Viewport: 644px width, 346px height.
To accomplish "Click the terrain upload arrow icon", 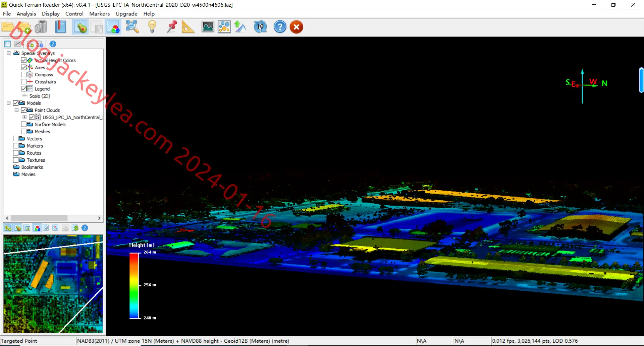I will point(240,27).
